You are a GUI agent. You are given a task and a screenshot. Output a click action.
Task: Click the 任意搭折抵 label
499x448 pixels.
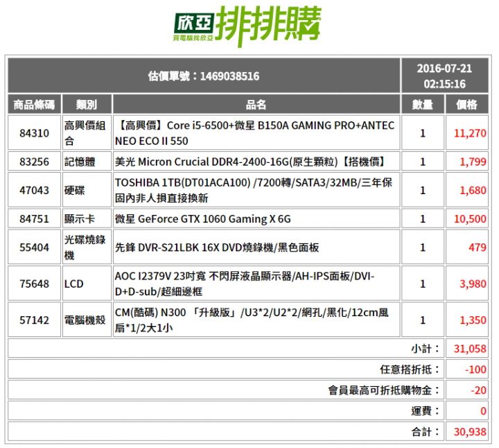coord(410,369)
